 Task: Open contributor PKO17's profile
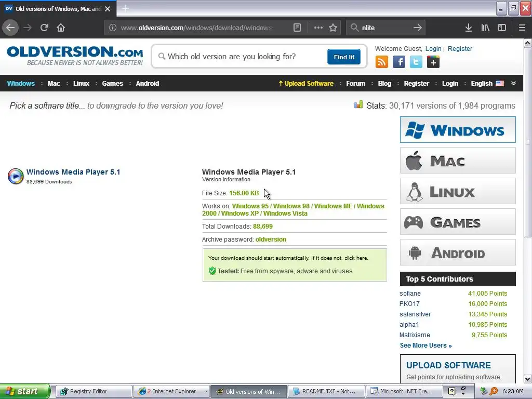click(409, 303)
